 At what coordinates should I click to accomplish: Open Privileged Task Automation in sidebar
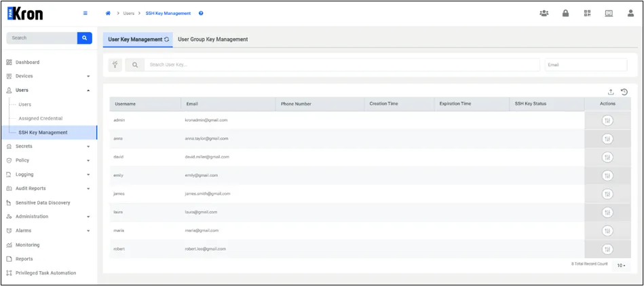coord(45,273)
